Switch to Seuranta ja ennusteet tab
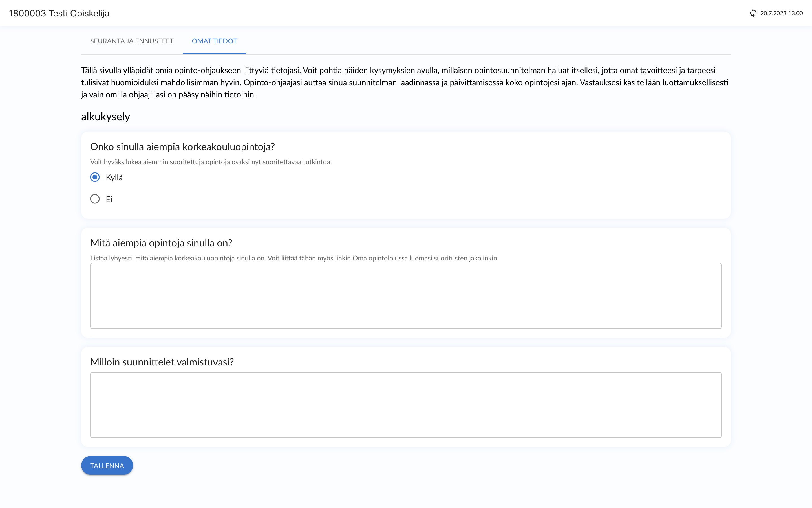The width and height of the screenshot is (812, 508). click(132, 41)
